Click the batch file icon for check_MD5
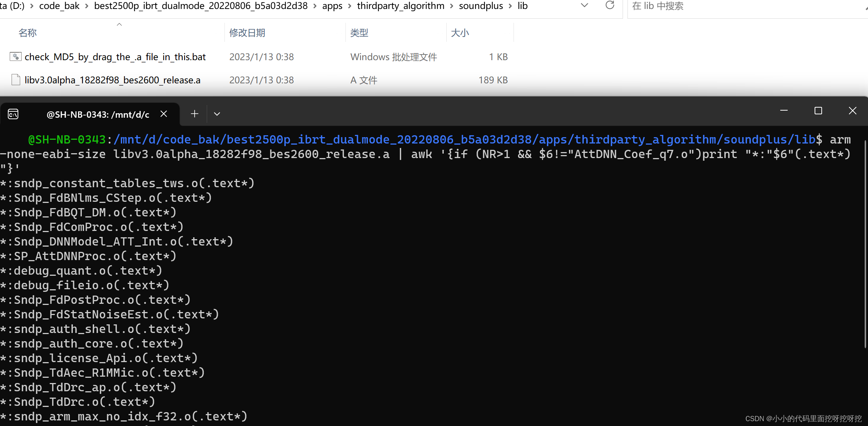The width and height of the screenshot is (868, 426). [15, 57]
